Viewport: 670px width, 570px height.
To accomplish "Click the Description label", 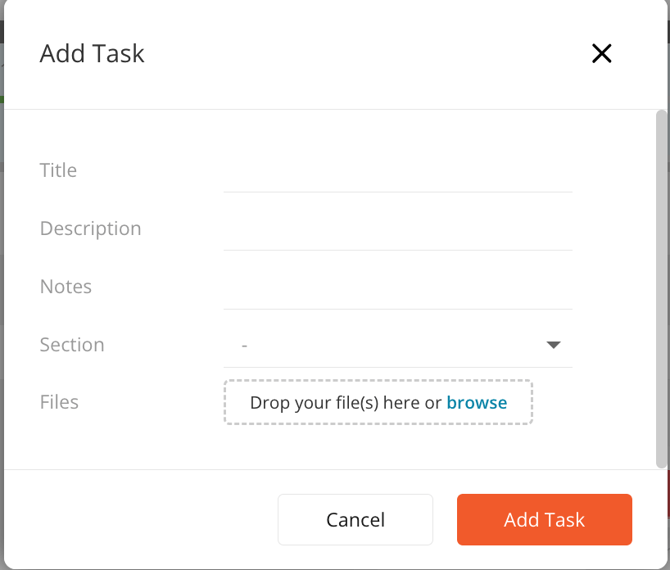I will (90, 228).
